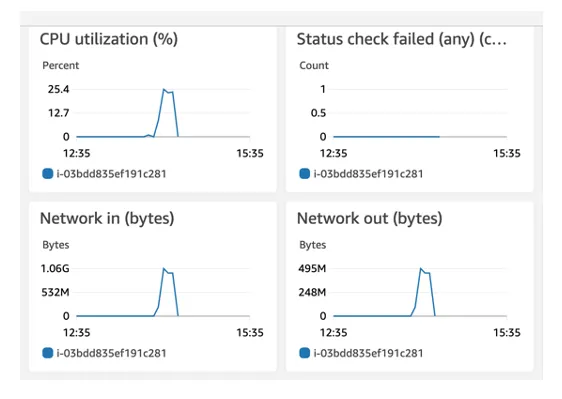Click the 15:35 time label in CPU chart
The height and width of the screenshot is (399, 562).
click(x=250, y=153)
